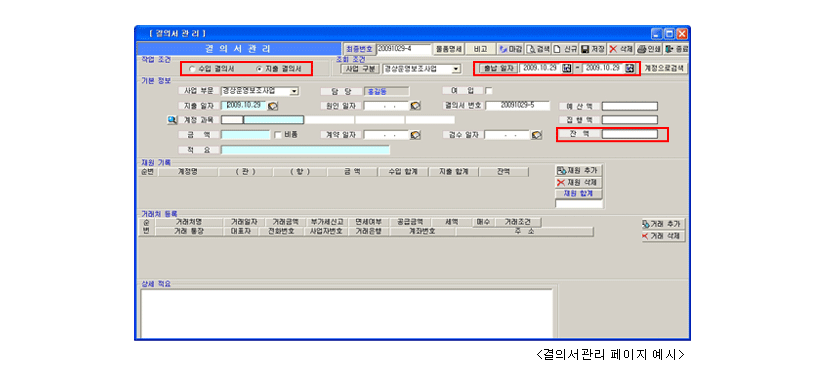The height and width of the screenshot is (384, 825).
Task: Click the 잔액 field in 기본 정보
Action: pos(629,134)
